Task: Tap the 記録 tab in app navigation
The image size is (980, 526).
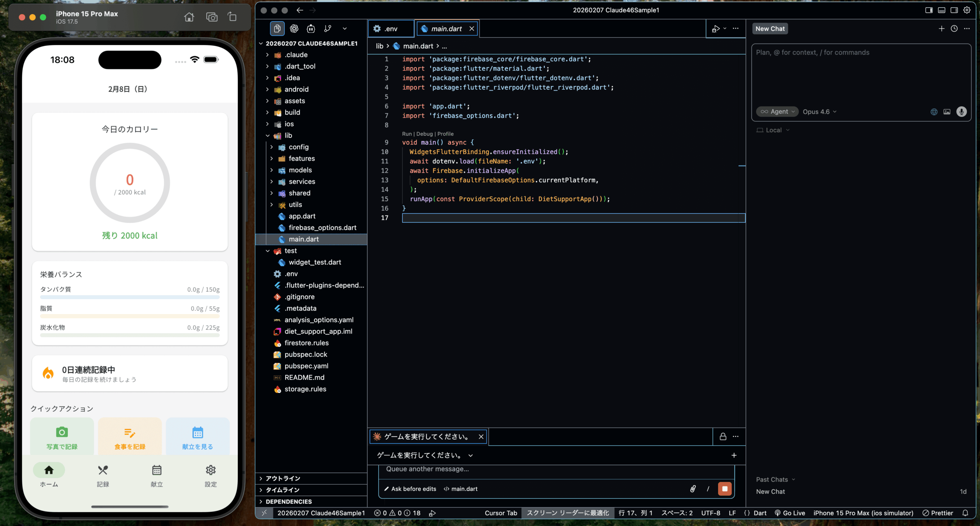Action: (103, 476)
